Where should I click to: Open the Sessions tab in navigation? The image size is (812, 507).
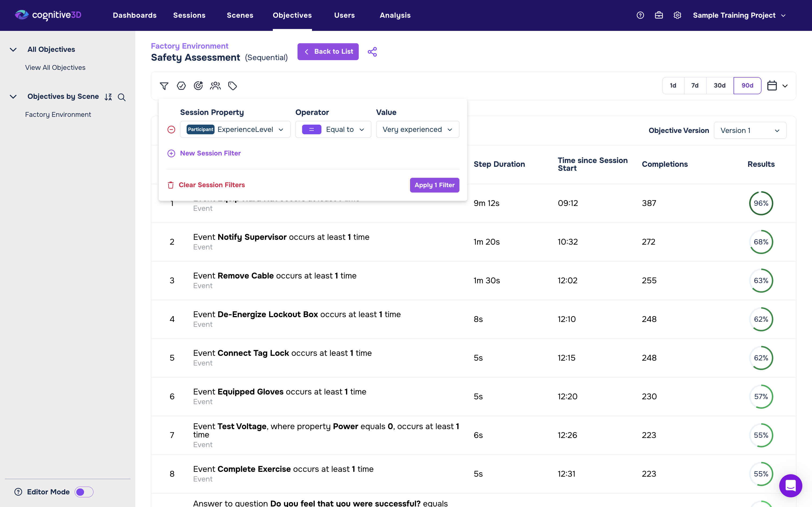click(189, 15)
